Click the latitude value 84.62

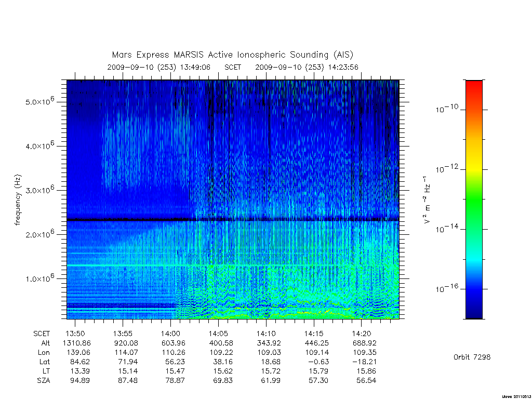[x=80, y=362]
